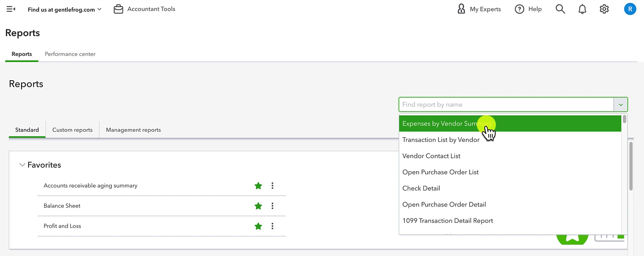Choose Check Detail report
The height and width of the screenshot is (256, 644).
tap(510, 188)
